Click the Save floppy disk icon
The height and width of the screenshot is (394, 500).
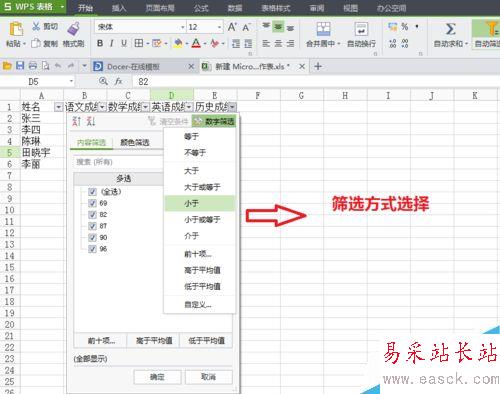[20, 66]
